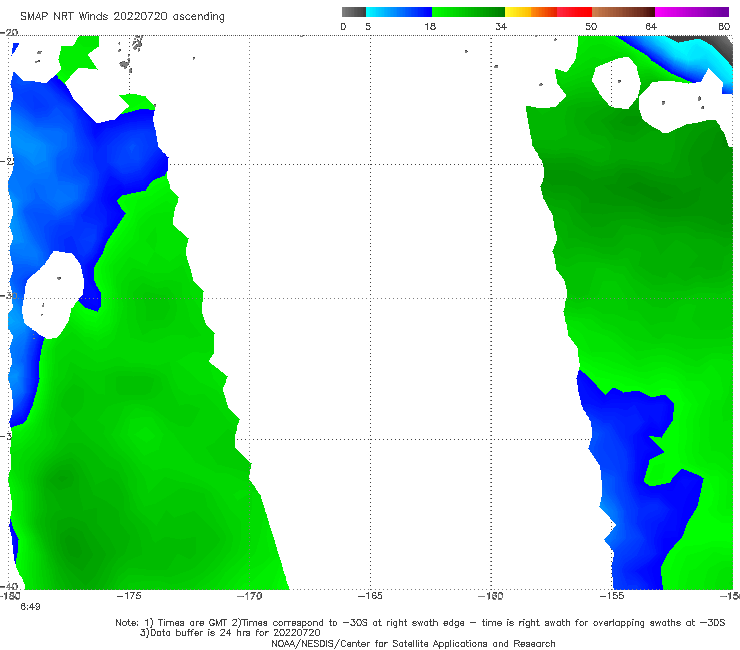Click the swath time stamp '6:49'

[30, 607]
